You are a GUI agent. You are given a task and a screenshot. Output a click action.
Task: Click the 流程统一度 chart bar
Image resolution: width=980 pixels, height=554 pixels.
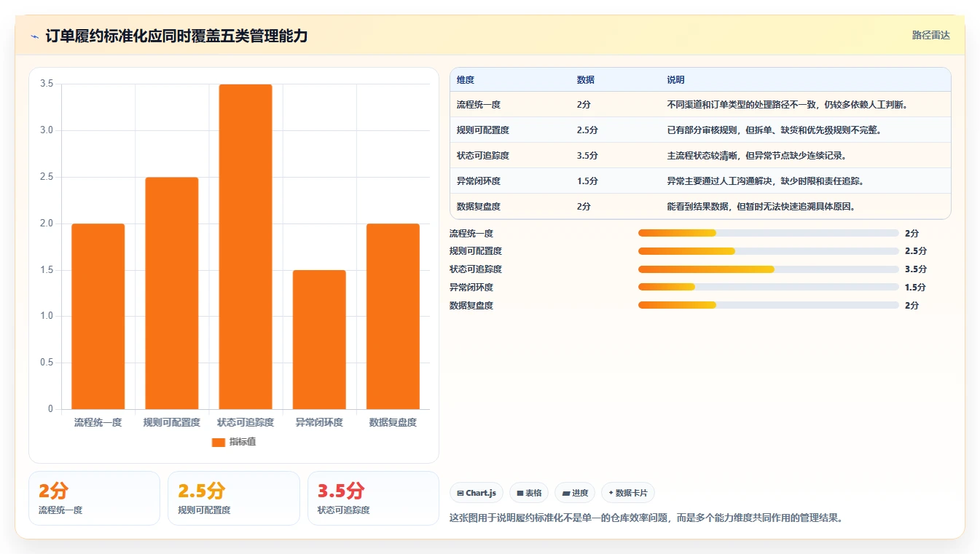coord(98,316)
